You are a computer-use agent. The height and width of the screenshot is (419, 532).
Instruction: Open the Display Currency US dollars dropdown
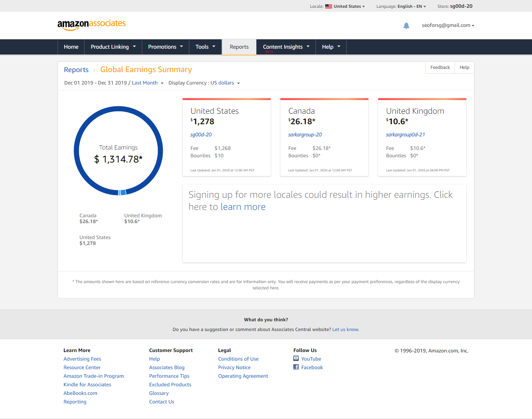click(225, 83)
